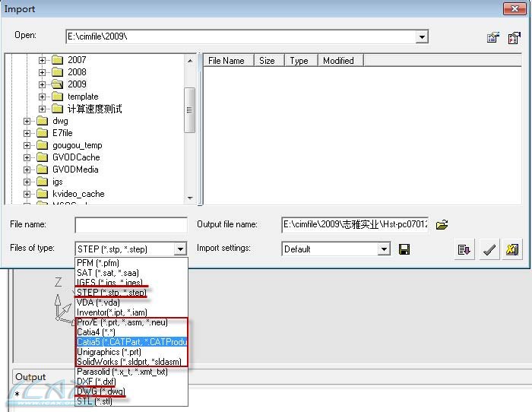Click the first properties icon beside the Open path
The height and width of the screenshot is (412, 532).
[x=493, y=37]
